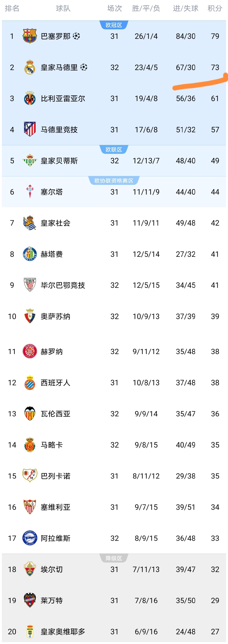Image resolution: width=228 pixels, height=644 pixels.
Task: Click the Valencia bat crest
Action: coord(30,414)
